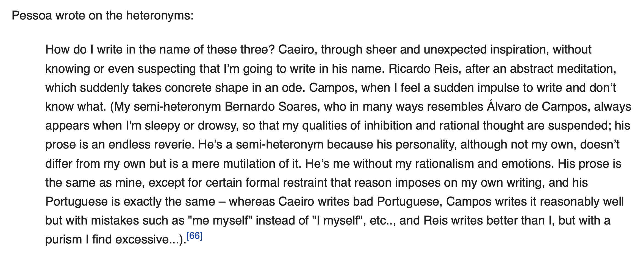The height and width of the screenshot is (258, 644).
Task: Open citation footnote 66
Action: [194, 236]
